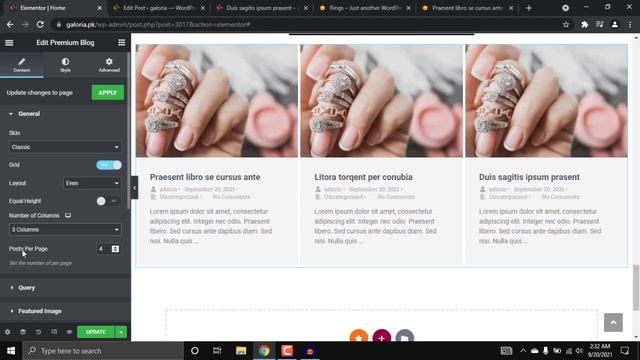Open File Explorer from the taskbar
Screen dimensions: 640x360
click(241, 351)
